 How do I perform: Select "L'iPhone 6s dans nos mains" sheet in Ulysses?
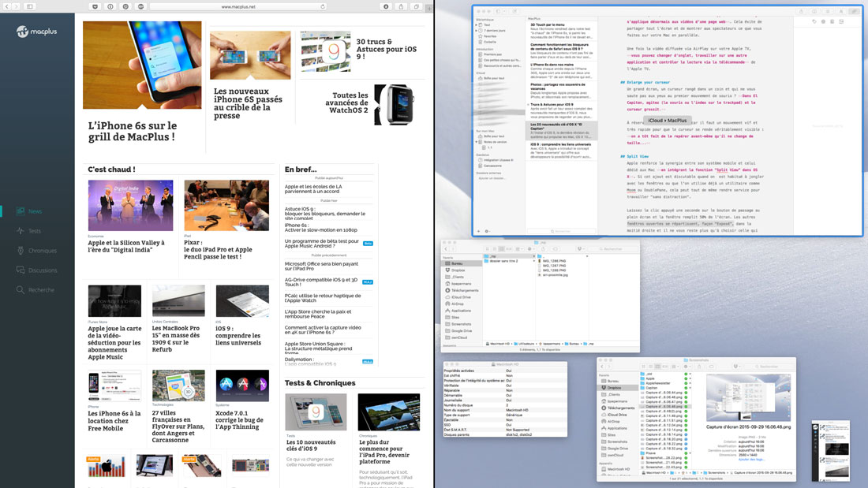tap(561, 72)
